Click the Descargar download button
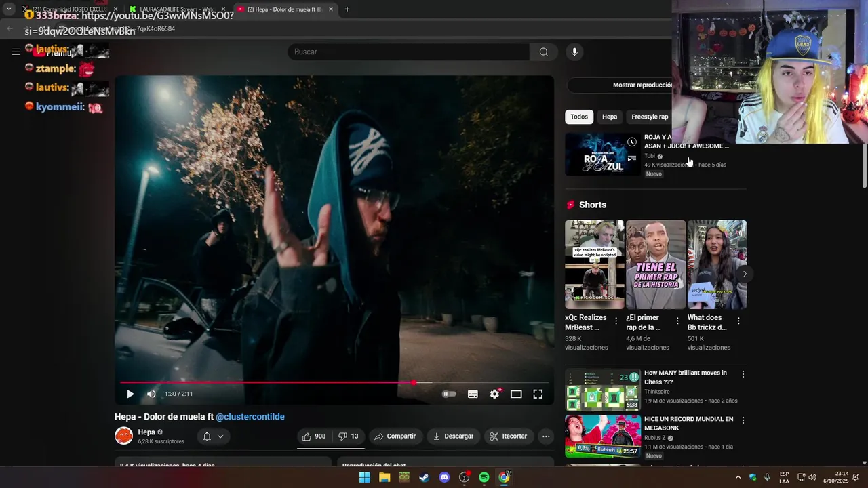This screenshot has height=488, width=868. 453,436
